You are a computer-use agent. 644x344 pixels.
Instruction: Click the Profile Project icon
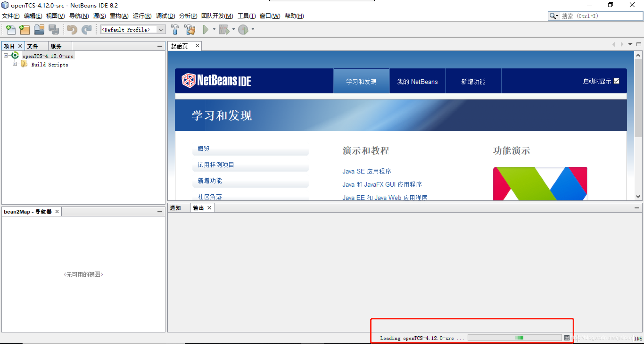point(243,30)
